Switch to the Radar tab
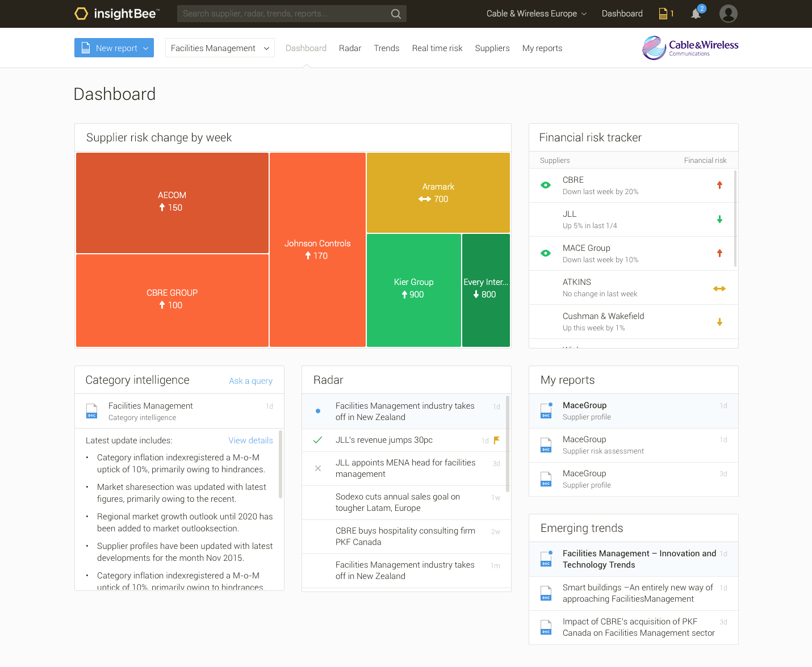 tap(350, 48)
